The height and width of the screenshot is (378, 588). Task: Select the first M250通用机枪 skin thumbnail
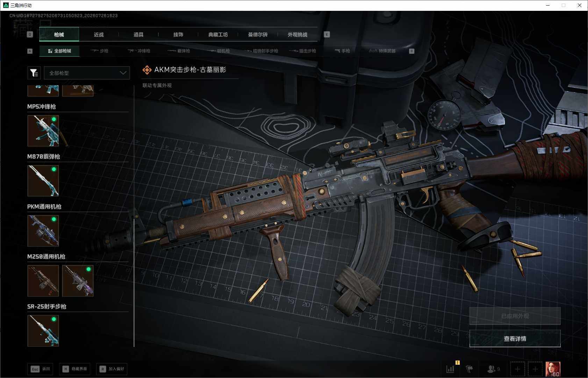43,281
